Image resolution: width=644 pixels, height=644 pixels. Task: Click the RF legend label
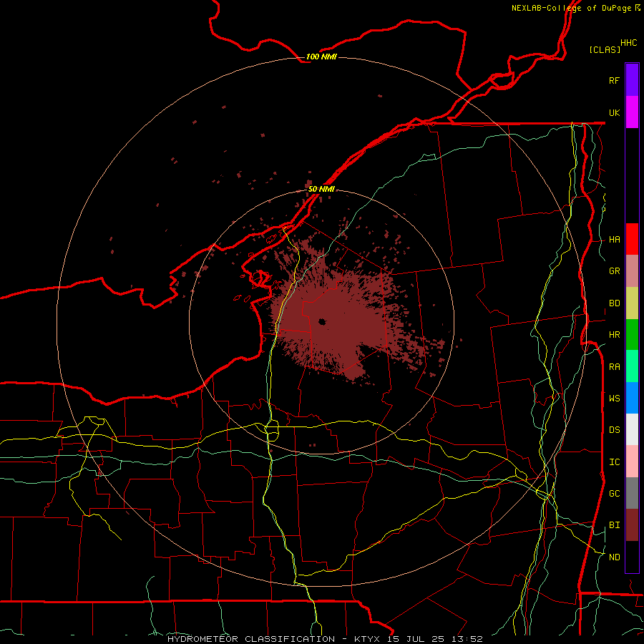(x=614, y=80)
